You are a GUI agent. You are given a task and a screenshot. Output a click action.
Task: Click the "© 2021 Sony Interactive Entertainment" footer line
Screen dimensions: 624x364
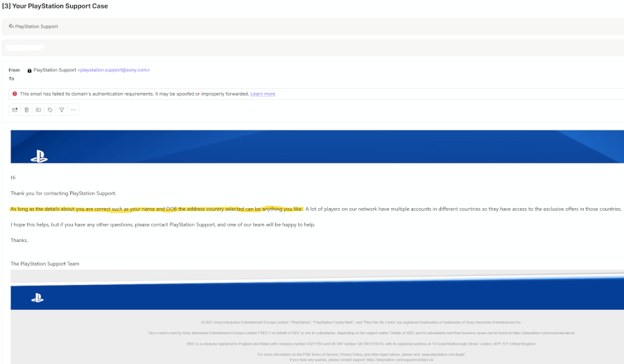(361, 322)
